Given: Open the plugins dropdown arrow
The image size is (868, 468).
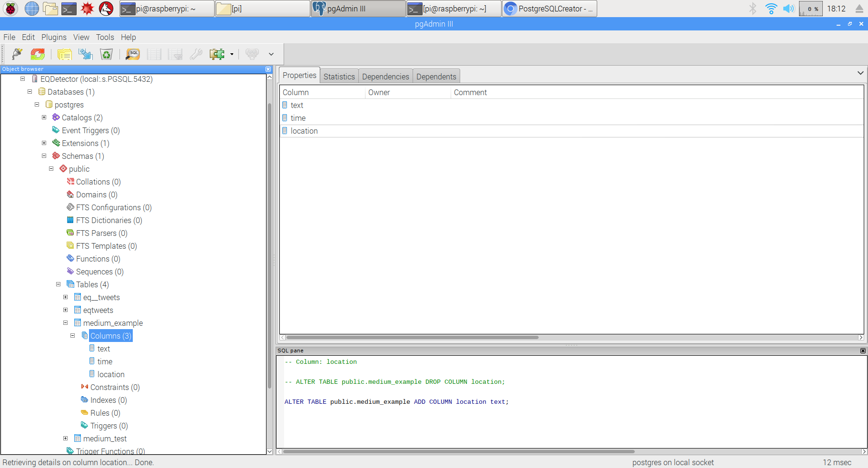Looking at the screenshot, I should tap(232, 54).
